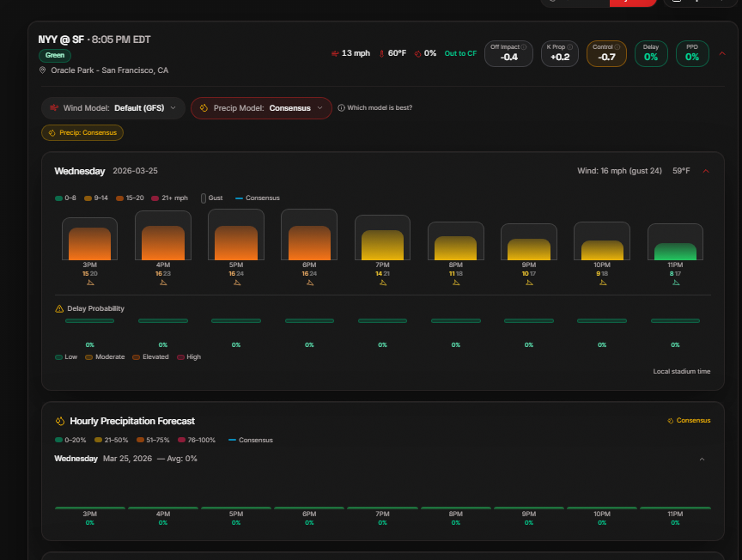Click the info icon before Which model is best
The height and width of the screenshot is (560, 742).
(341, 108)
